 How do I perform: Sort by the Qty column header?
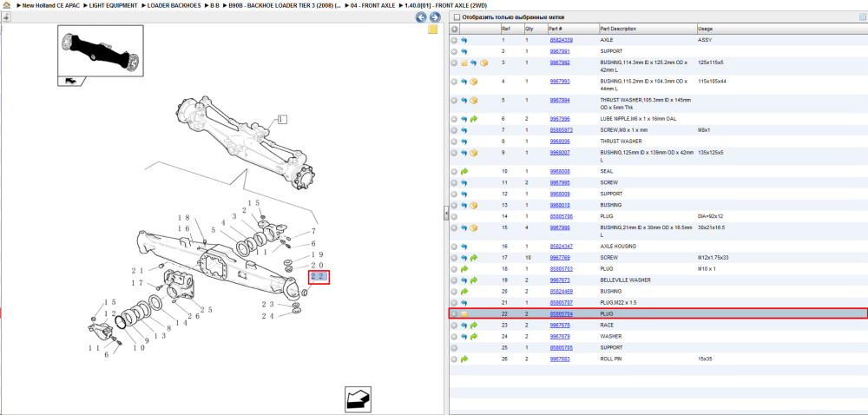click(536, 29)
